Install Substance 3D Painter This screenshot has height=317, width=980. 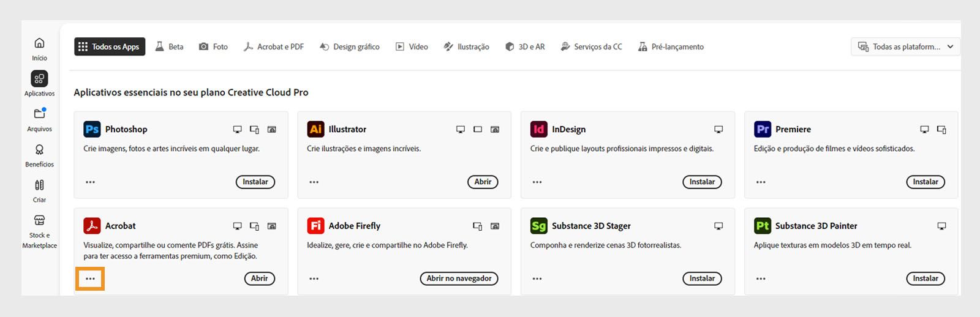point(925,278)
